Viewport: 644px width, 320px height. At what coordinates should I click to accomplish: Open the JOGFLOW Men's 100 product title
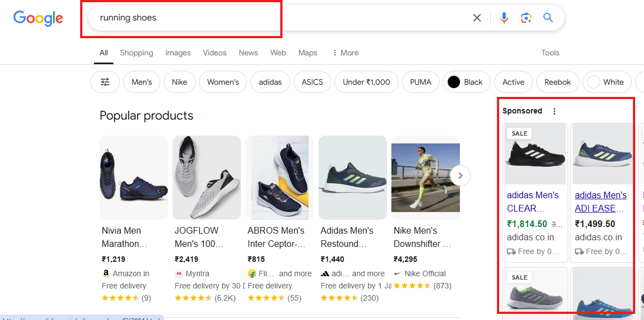click(x=199, y=237)
